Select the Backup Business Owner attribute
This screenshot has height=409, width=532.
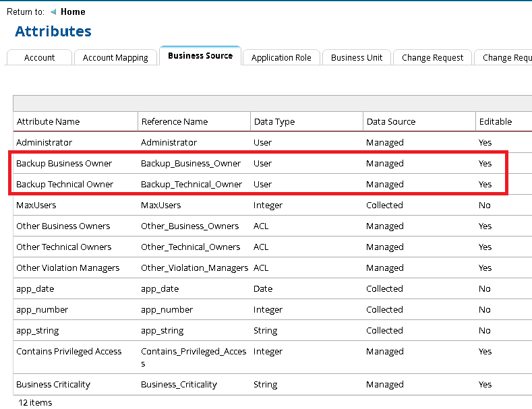pyautogui.click(x=64, y=164)
